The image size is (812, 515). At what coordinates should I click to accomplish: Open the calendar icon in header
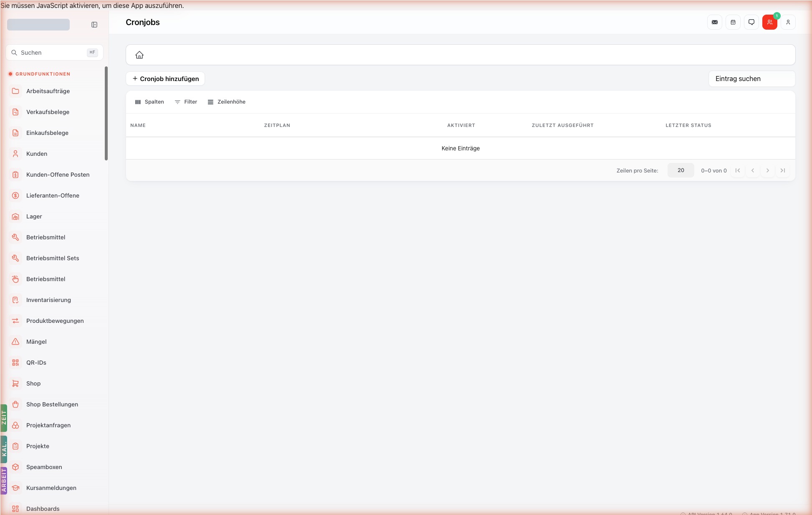click(x=733, y=22)
